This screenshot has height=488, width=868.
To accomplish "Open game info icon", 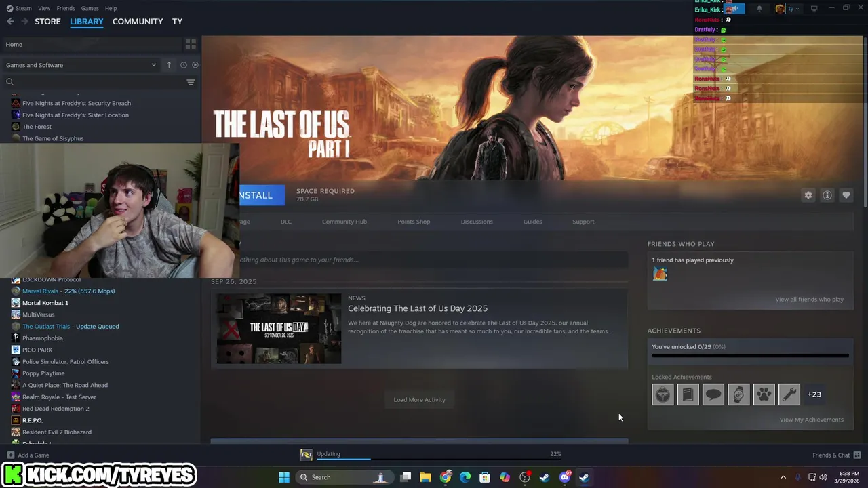I will tap(827, 195).
